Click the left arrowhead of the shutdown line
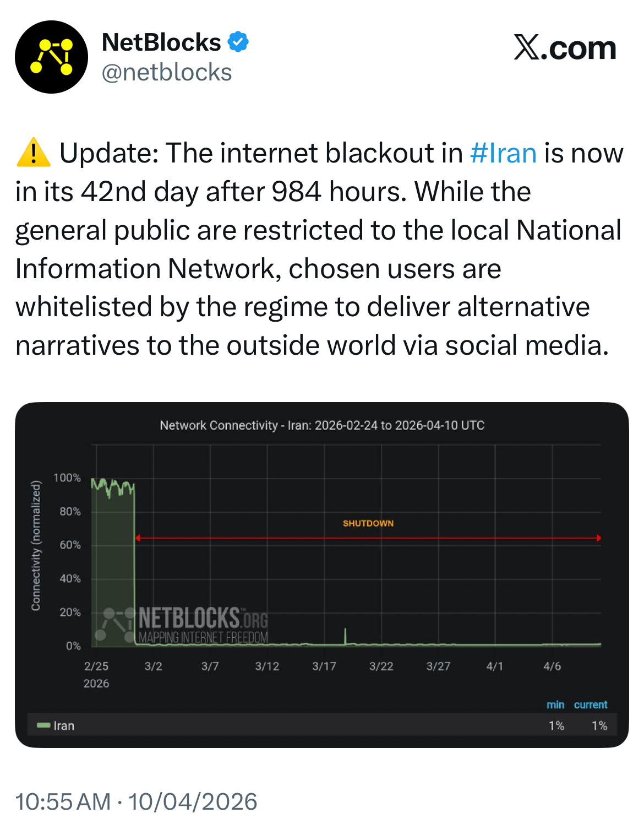The height and width of the screenshot is (824, 644). coord(138,538)
